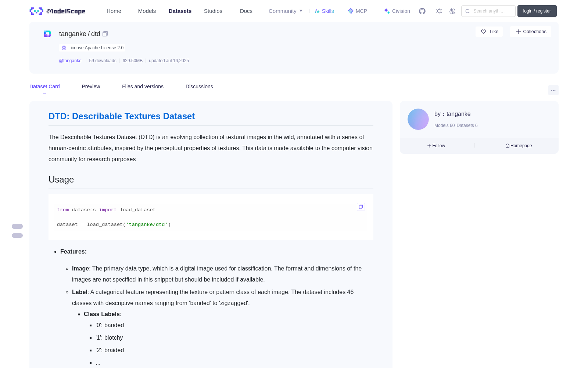Open the three-dots more options button
The height and width of the screenshot is (368, 588).
click(x=553, y=90)
